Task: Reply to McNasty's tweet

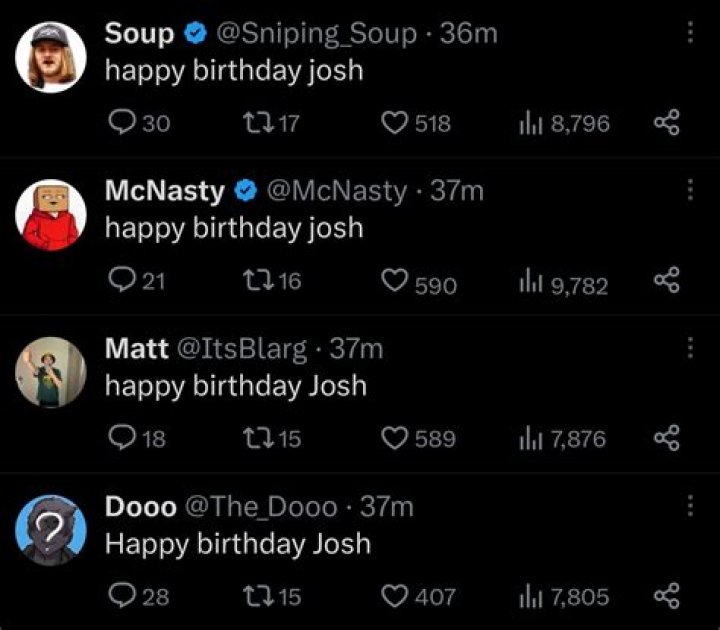Action: pyautogui.click(x=121, y=282)
